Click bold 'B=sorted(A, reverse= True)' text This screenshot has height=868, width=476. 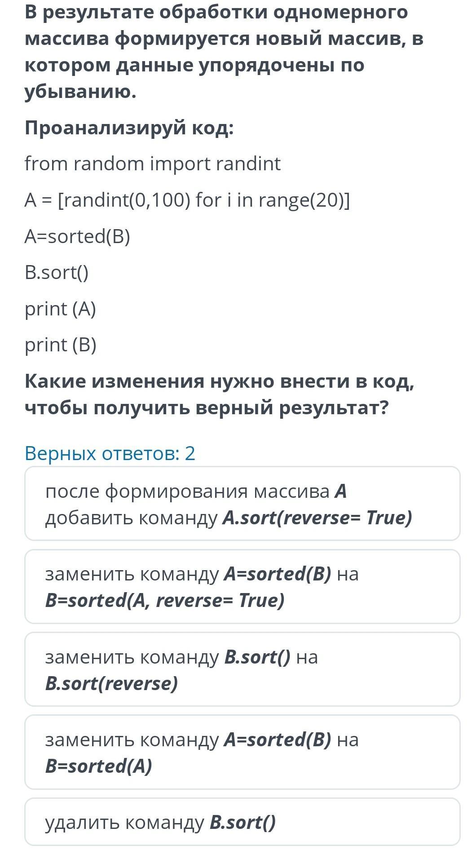pos(165,600)
